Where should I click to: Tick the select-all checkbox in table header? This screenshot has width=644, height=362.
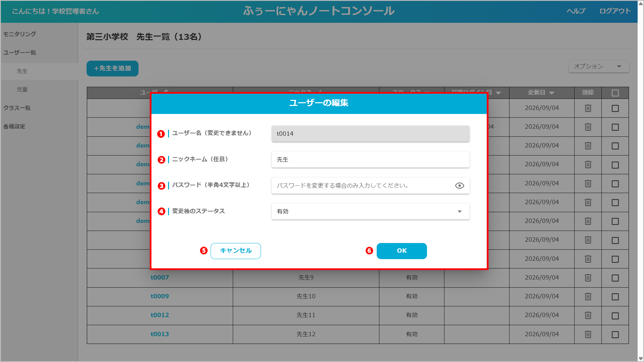pos(615,93)
